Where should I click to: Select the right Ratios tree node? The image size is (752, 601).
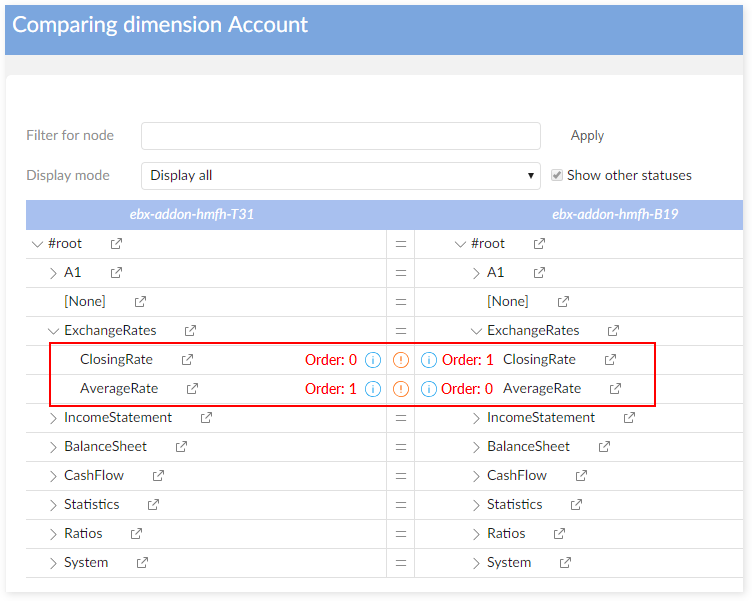pyautogui.click(x=505, y=534)
